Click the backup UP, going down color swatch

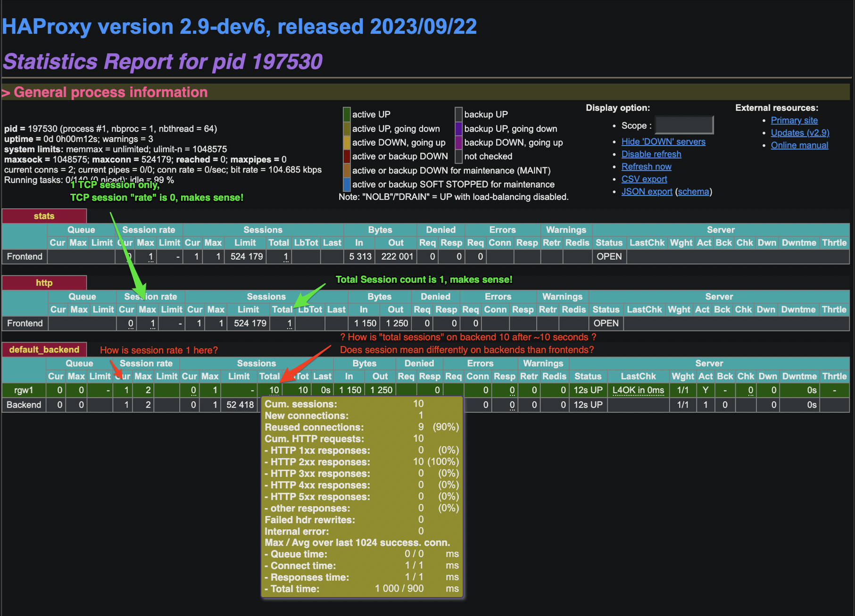pos(458,128)
